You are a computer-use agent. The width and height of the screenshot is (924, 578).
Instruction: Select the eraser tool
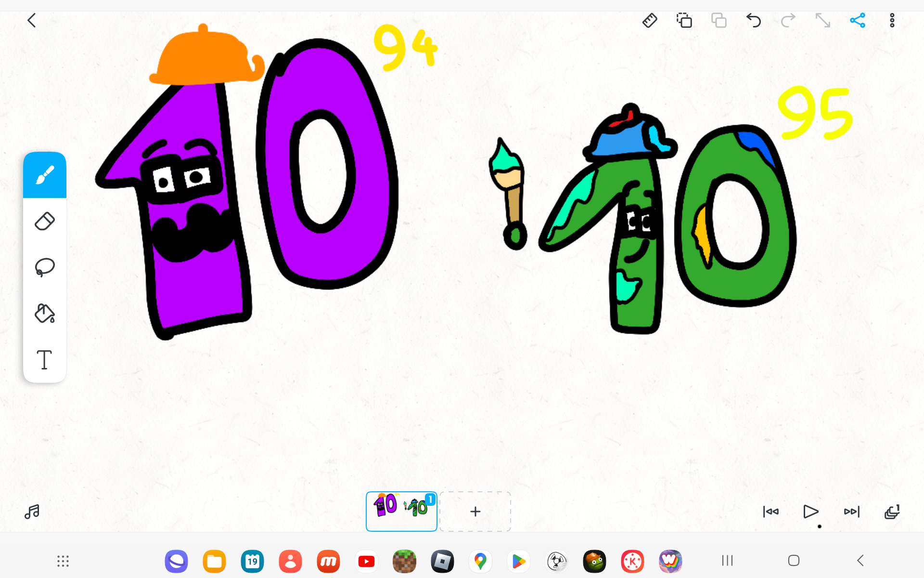click(45, 221)
